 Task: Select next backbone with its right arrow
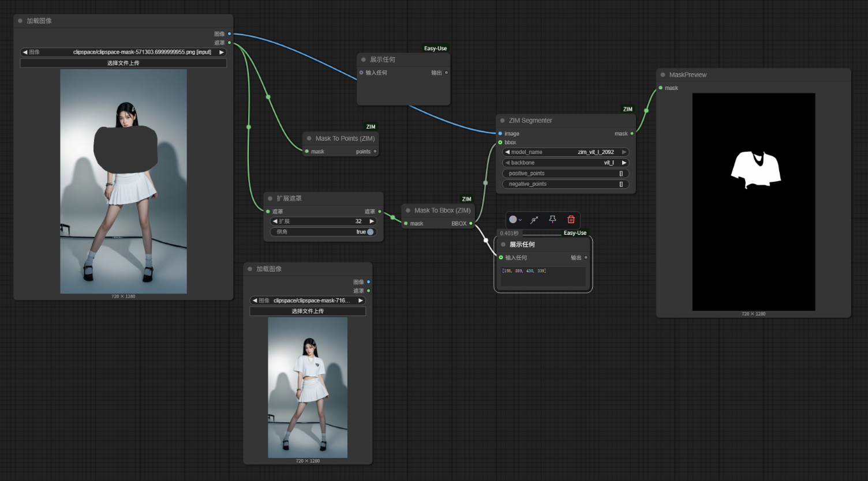(x=624, y=163)
